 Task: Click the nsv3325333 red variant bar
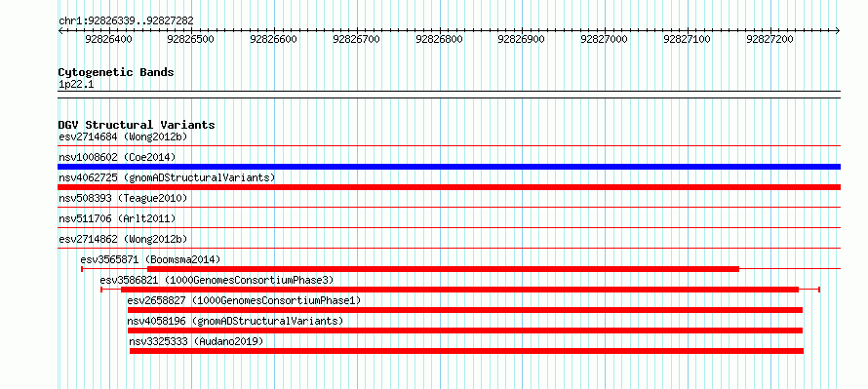click(466, 351)
